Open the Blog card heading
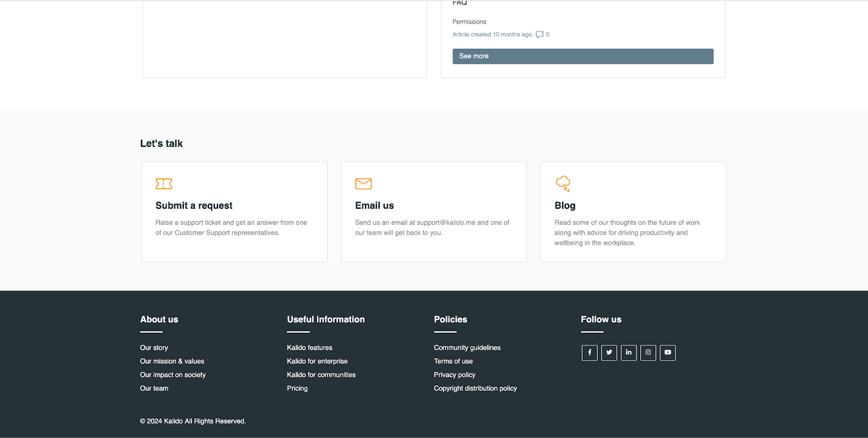Screen dimensions: 868x438 [565, 205]
